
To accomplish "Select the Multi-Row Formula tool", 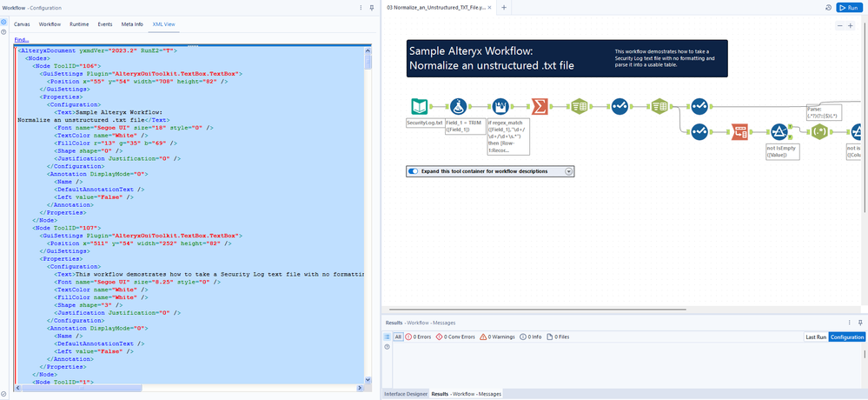I will (500, 106).
